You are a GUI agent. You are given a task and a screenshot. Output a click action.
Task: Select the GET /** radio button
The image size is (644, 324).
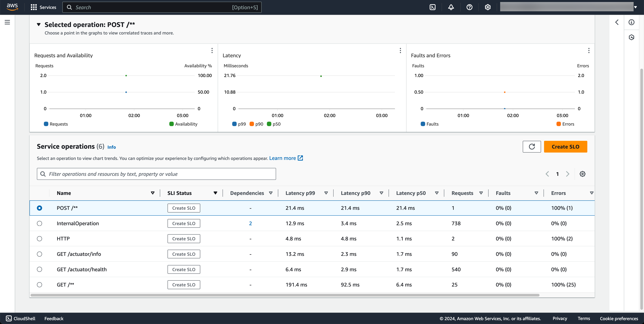pyautogui.click(x=40, y=284)
